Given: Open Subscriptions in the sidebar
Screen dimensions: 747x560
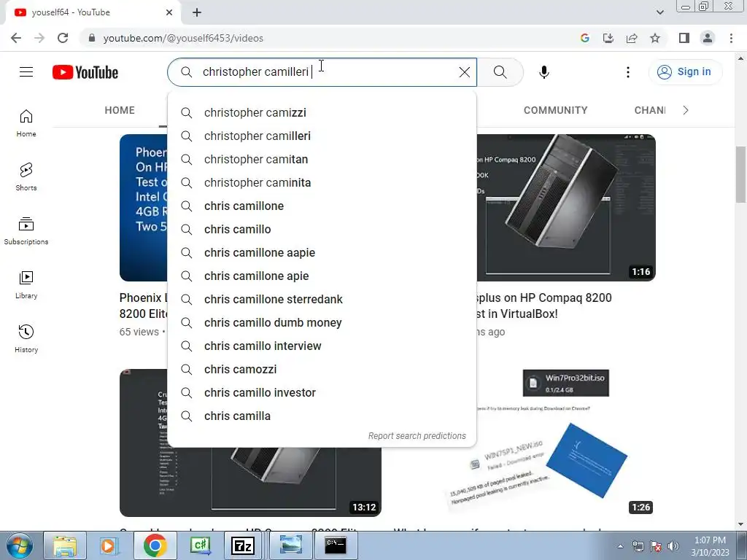Looking at the screenshot, I should click(26, 231).
